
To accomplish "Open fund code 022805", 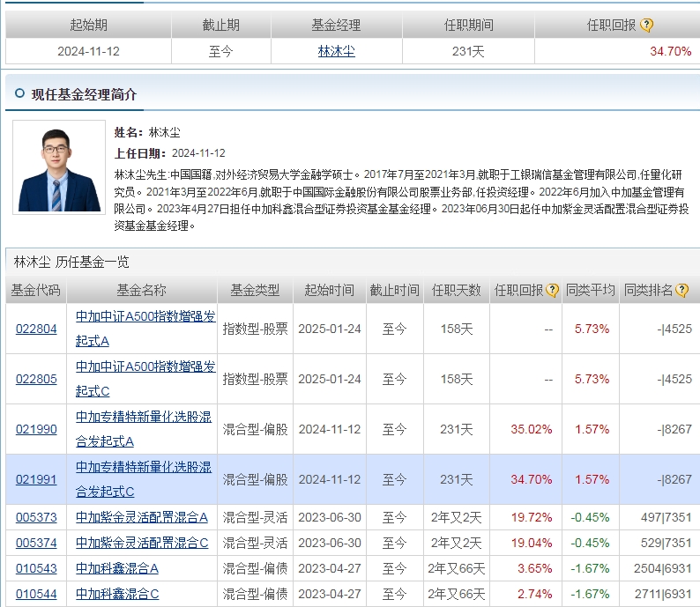I will [x=36, y=379].
